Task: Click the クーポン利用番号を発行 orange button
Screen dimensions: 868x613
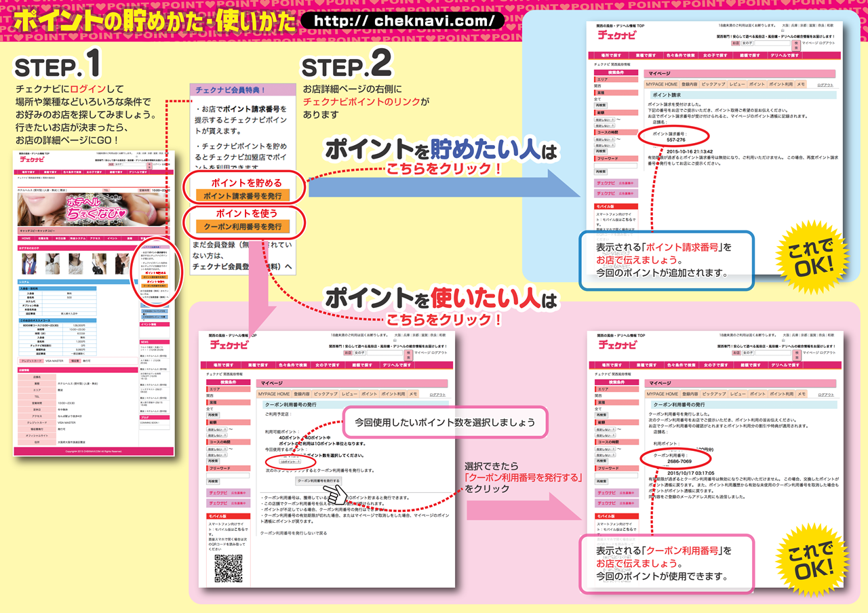Action: [243, 226]
